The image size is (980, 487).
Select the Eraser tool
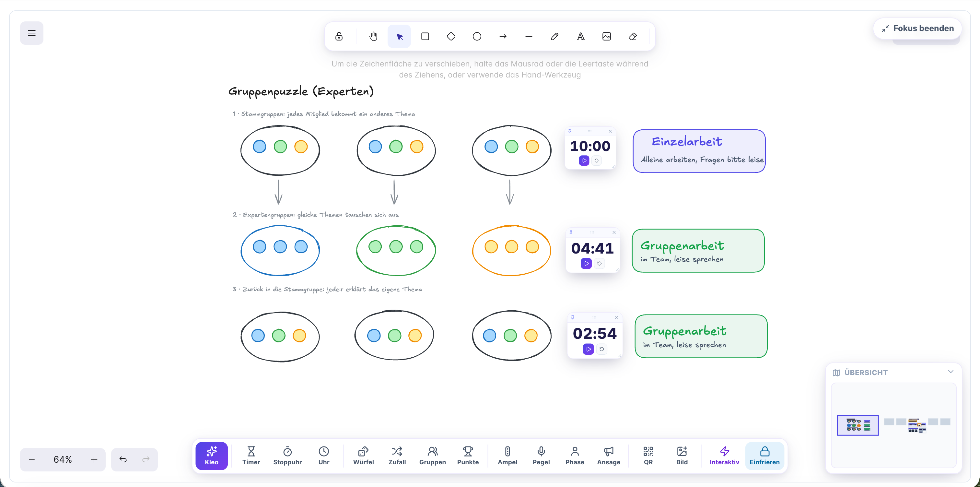(633, 37)
